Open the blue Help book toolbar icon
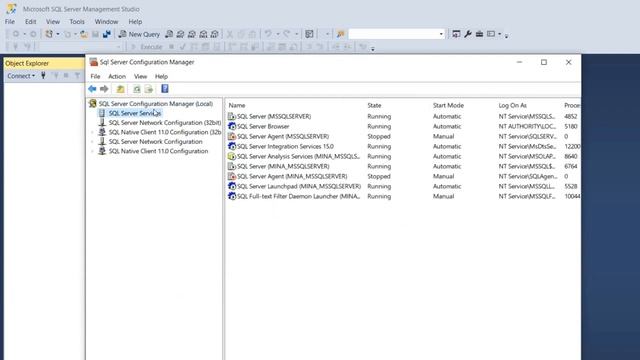Image resolution: width=640 pixels, height=360 pixels. pyautogui.click(x=165, y=89)
